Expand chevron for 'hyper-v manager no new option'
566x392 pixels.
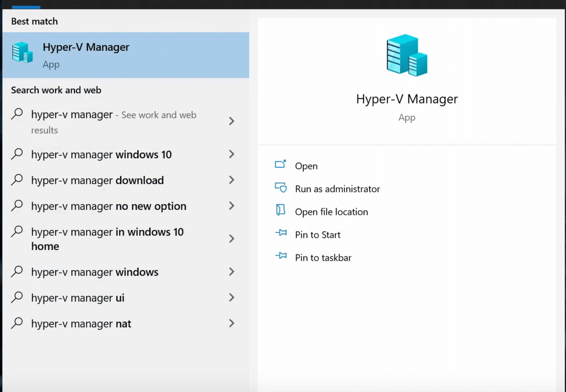pos(232,206)
